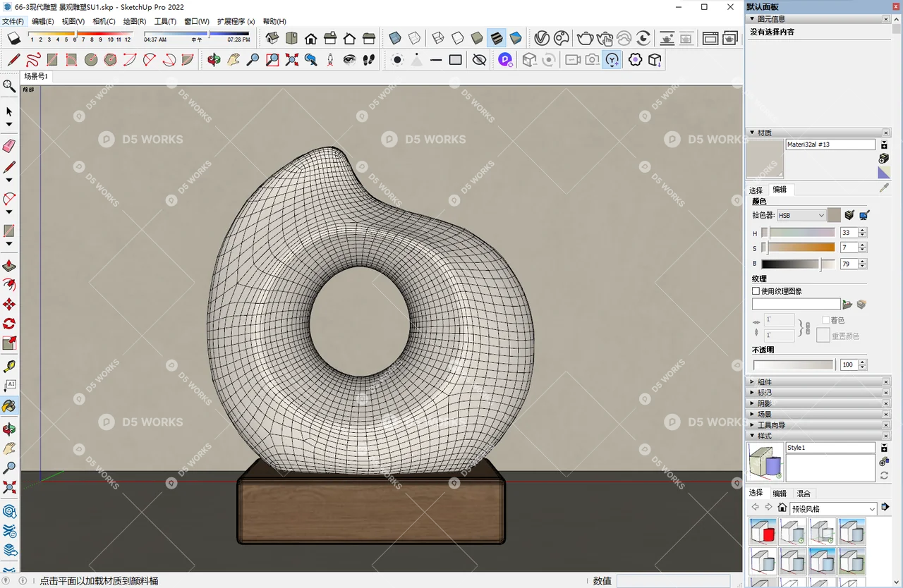The image size is (903, 588).
Task: Activate the Orbit camera tool
Action: 214,60
